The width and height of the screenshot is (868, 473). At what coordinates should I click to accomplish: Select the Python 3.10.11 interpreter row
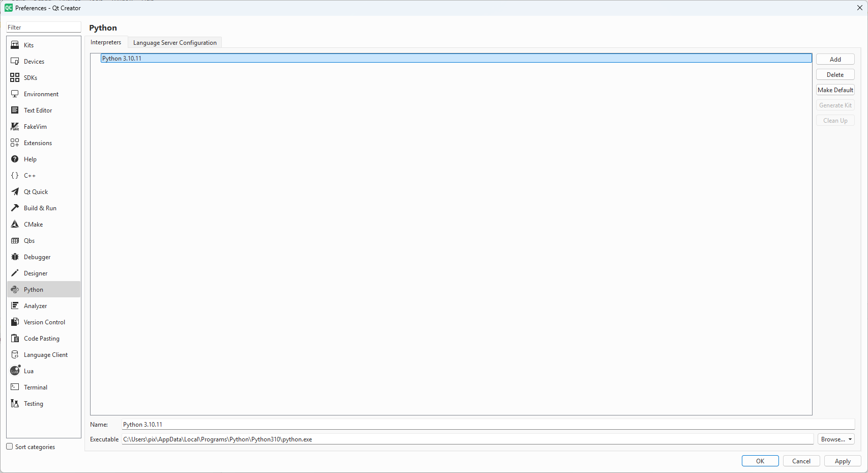[x=456, y=59]
